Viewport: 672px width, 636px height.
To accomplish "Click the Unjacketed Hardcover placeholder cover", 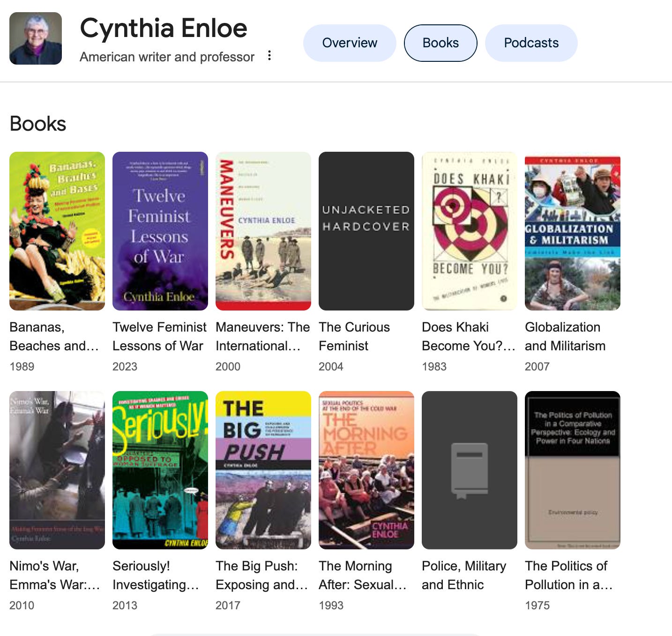I will [366, 231].
